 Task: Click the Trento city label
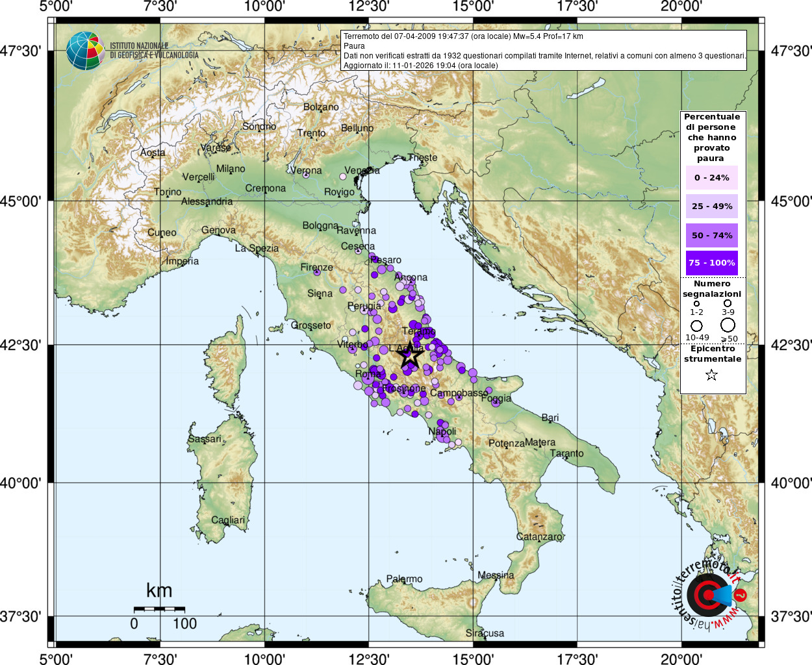click(x=311, y=133)
